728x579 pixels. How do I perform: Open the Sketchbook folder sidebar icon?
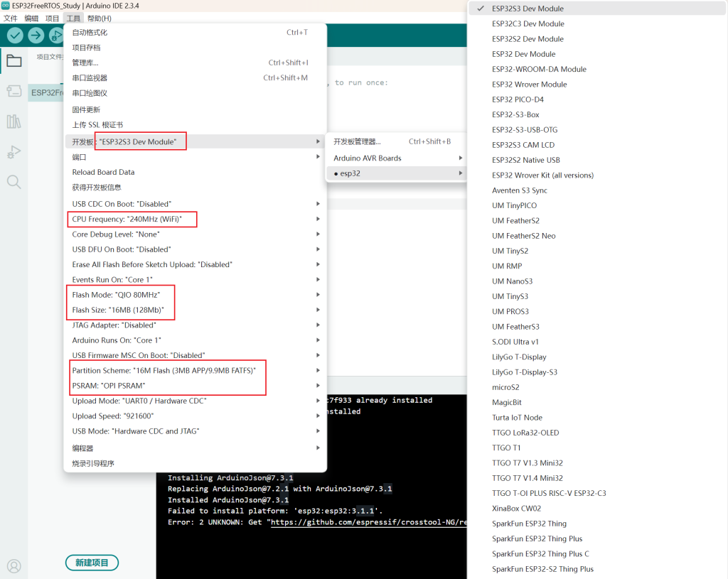[x=14, y=60]
